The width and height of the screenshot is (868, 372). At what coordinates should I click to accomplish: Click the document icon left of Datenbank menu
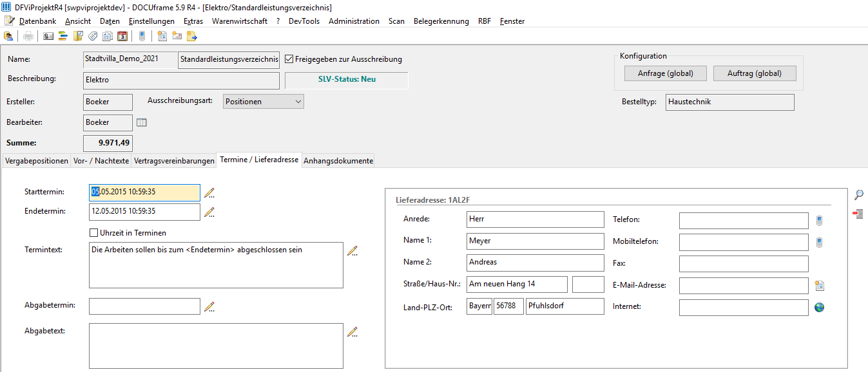tap(10, 21)
